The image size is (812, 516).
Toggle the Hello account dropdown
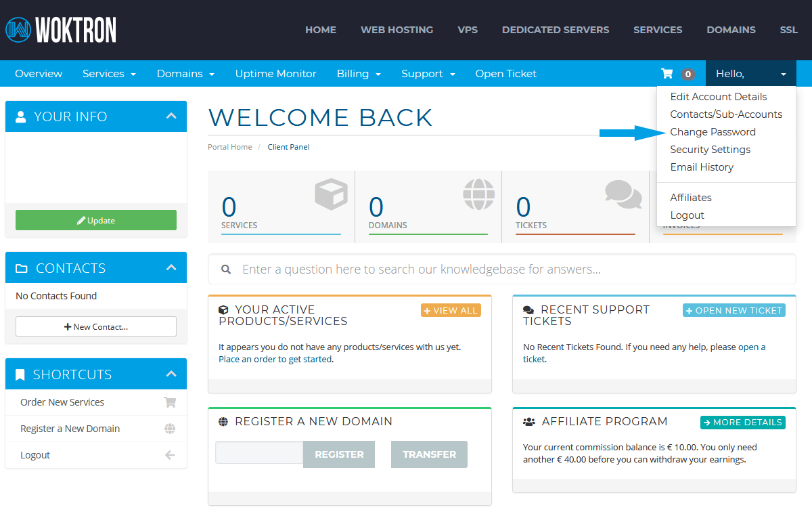pyautogui.click(x=751, y=74)
